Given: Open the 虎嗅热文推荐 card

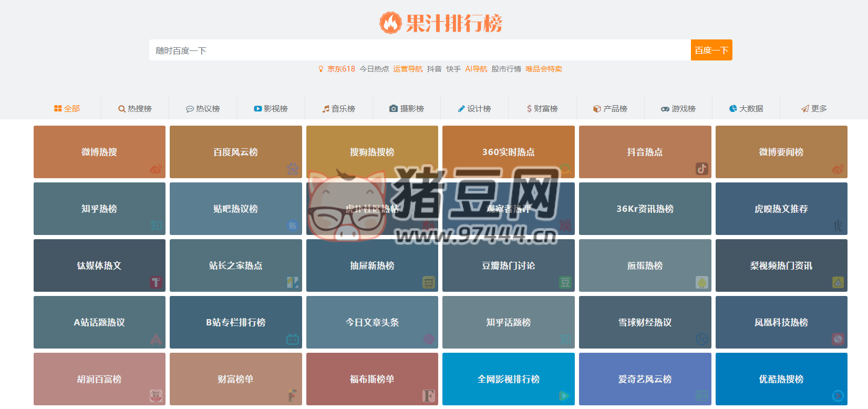Looking at the screenshot, I should coord(781,209).
